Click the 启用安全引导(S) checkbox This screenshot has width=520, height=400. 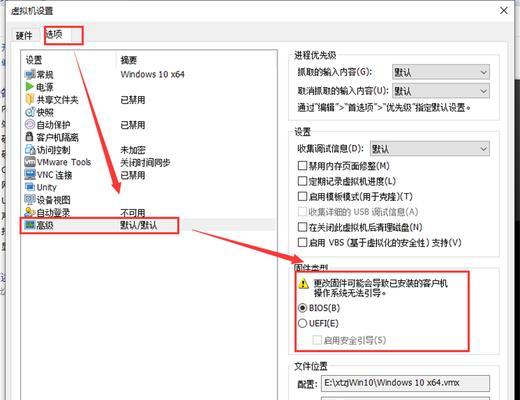(x=317, y=340)
